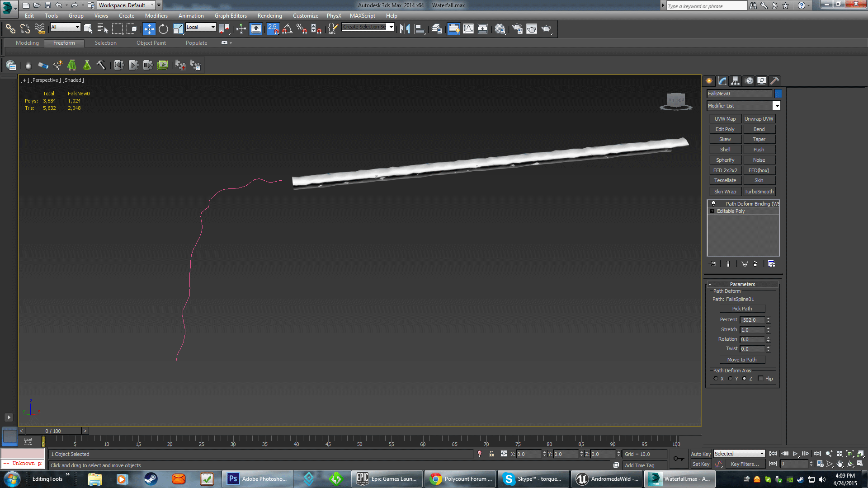The height and width of the screenshot is (488, 868).
Task: Open the selection filter All dropdown
Action: (65, 27)
